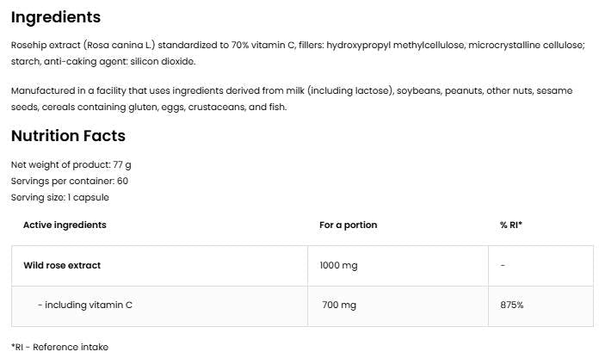Select the '- including vitamin C' cell
The image size is (605, 364).
coord(84,305)
